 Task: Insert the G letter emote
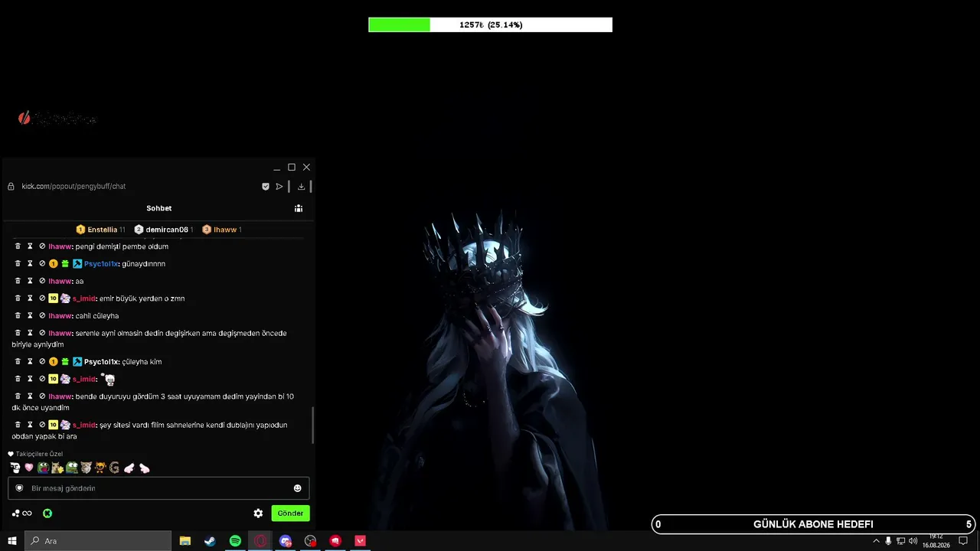tap(115, 468)
